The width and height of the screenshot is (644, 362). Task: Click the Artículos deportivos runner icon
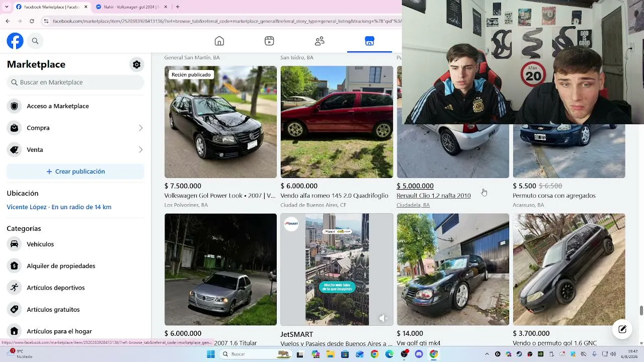(x=14, y=288)
